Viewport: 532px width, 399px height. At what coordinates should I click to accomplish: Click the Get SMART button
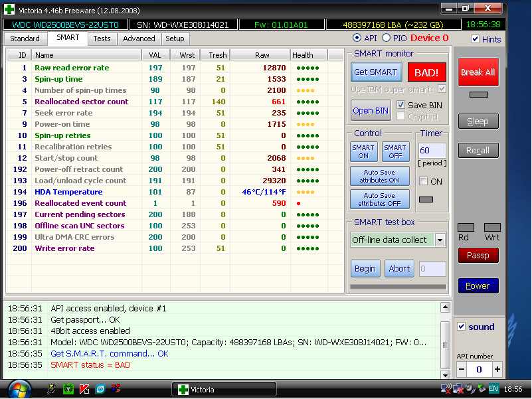point(375,72)
